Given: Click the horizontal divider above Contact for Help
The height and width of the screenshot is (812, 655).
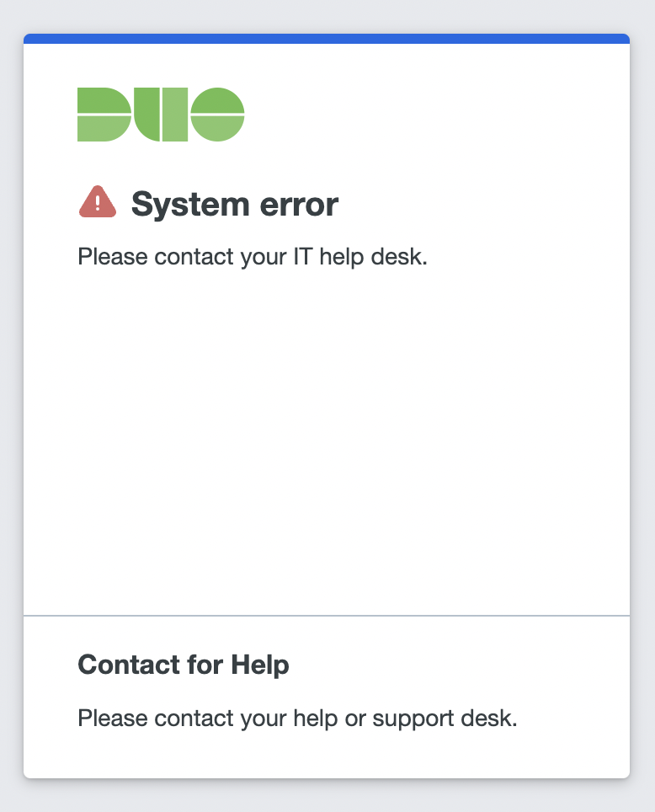Looking at the screenshot, I should tap(327, 616).
